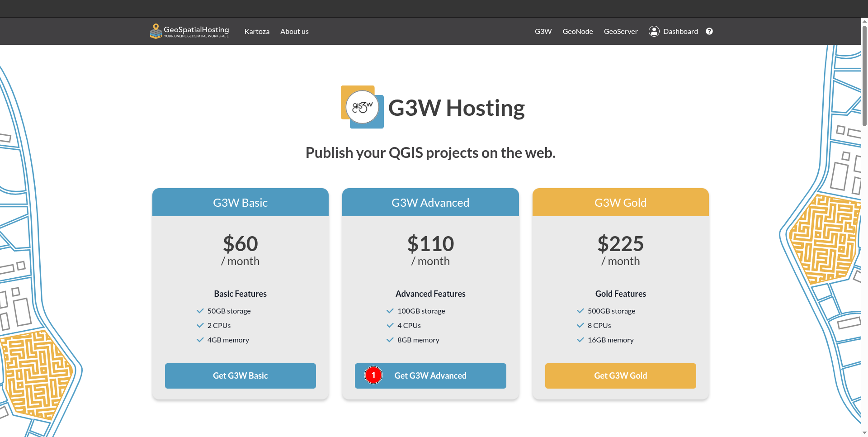Click checkmark icon beside 2 CPUs
This screenshot has height=437, width=868.
tap(200, 325)
